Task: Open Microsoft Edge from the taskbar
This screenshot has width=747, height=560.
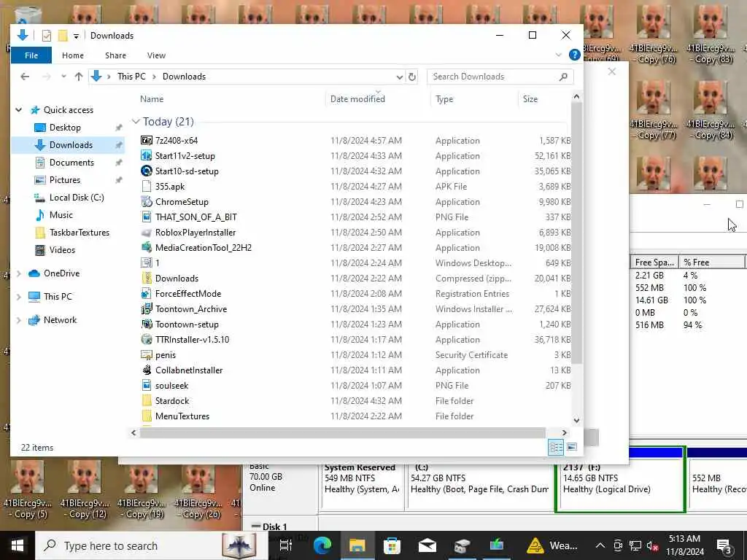Action: (322, 545)
